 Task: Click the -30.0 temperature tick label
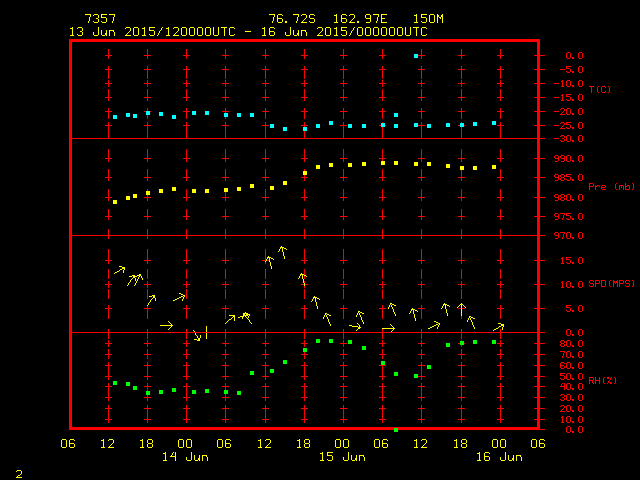coord(565,139)
